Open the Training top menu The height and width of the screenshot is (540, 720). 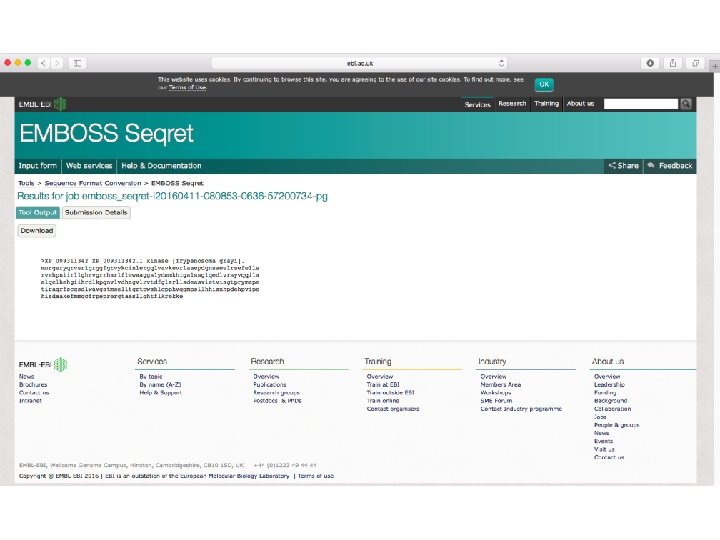[x=546, y=104]
